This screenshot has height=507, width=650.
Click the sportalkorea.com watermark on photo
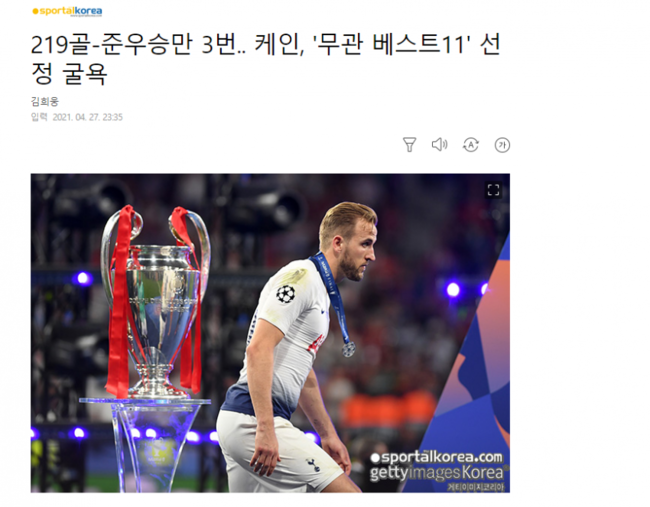[x=437, y=457]
